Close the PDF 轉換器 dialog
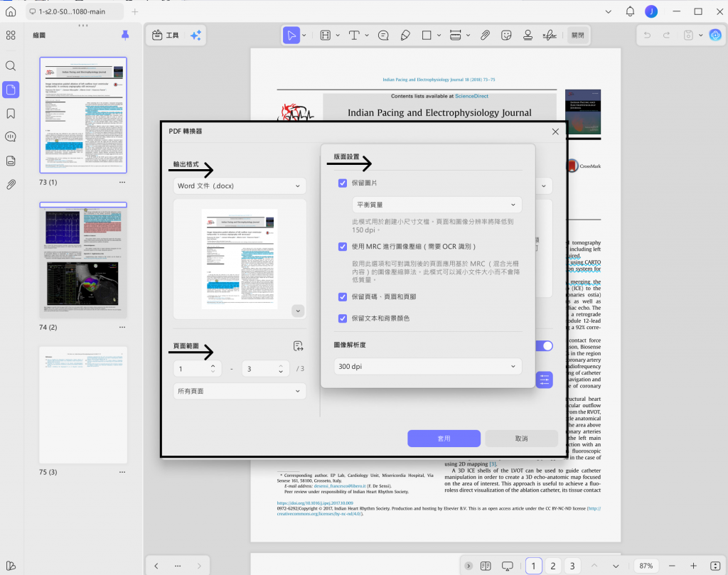The width and height of the screenshot is (728, 575). pyautogui.click(x=555, y=131)
